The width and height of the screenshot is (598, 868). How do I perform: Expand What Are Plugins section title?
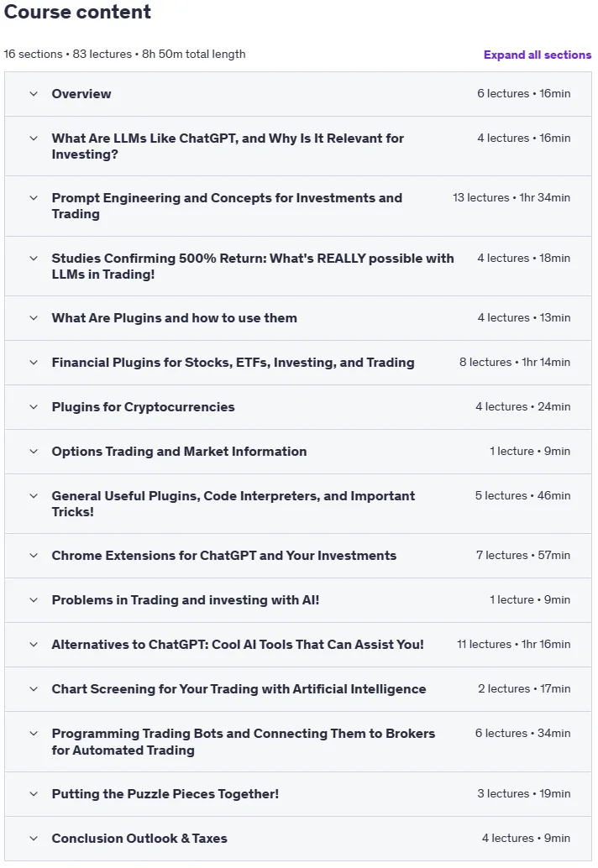175,318
